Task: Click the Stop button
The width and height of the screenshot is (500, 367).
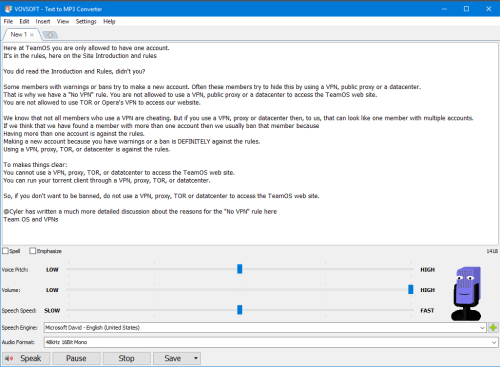Action: [x=127, y=358]
